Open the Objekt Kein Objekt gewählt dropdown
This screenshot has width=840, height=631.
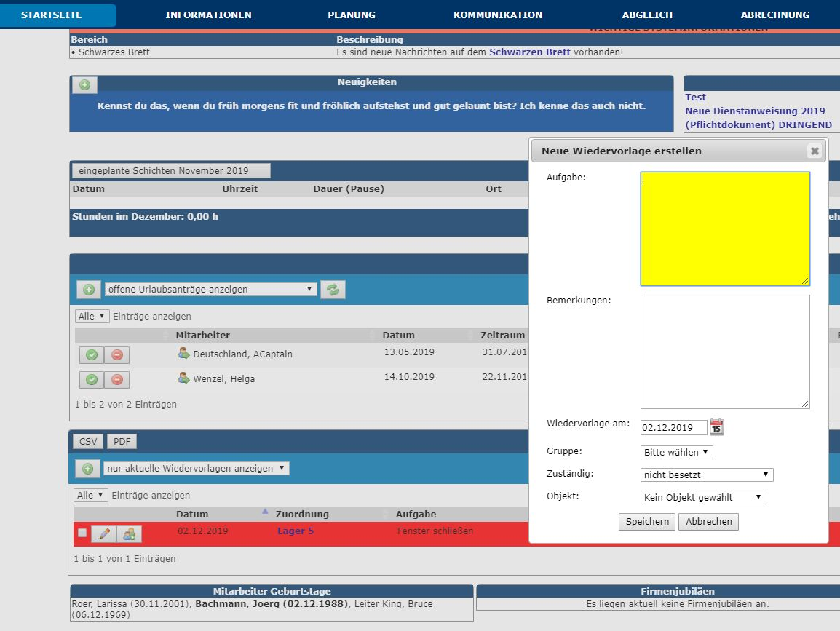coord(703,497)
